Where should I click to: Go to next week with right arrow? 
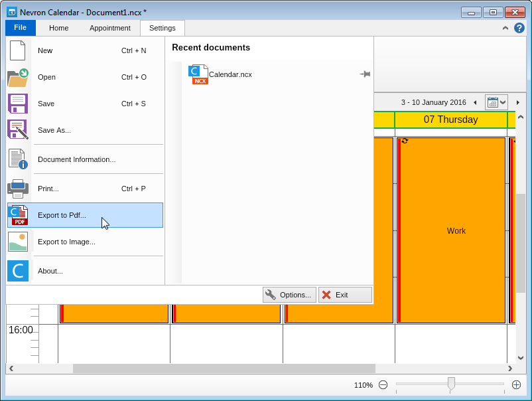point(518,102)
